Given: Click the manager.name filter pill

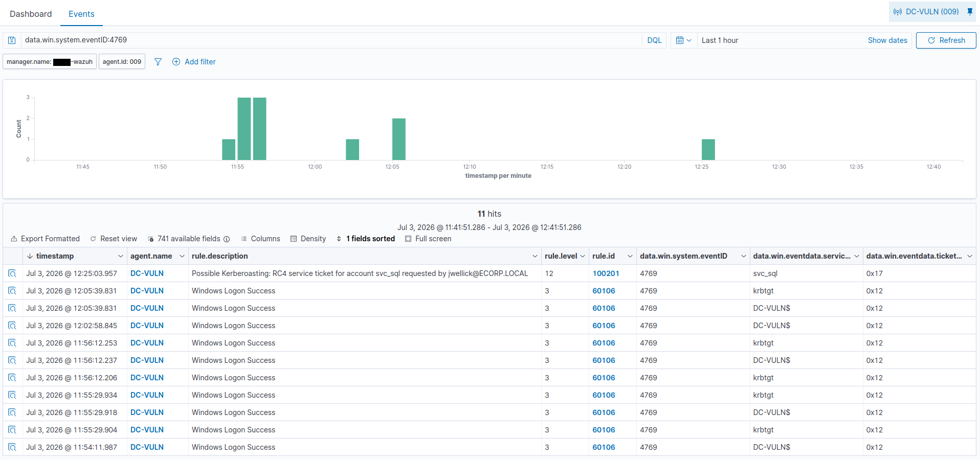Looking at the screenshot, I should (x=50, y=62).
